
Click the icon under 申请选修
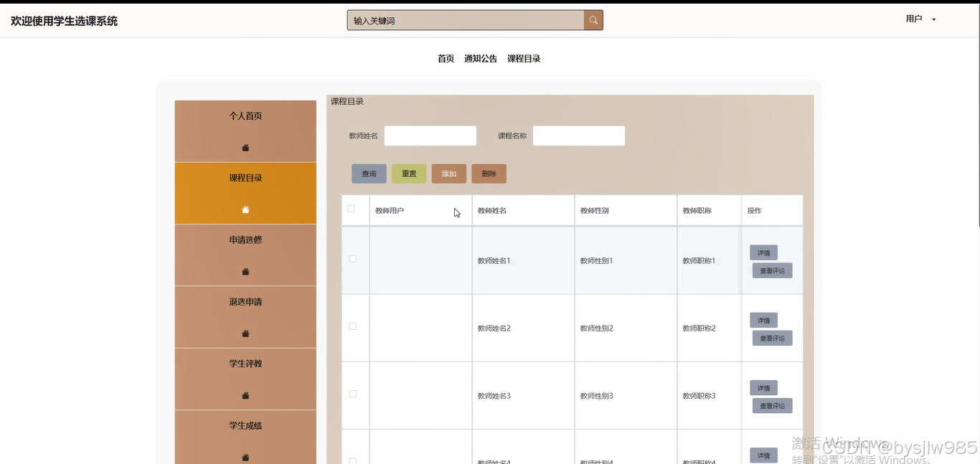click(x=245, y=272)
